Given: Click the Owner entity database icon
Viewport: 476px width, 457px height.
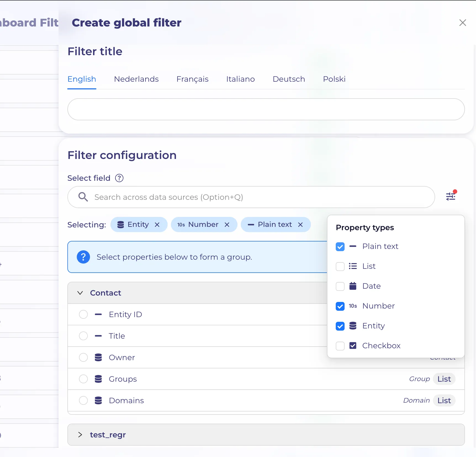Looking at the screenshot, I should (x=98, y=357).
